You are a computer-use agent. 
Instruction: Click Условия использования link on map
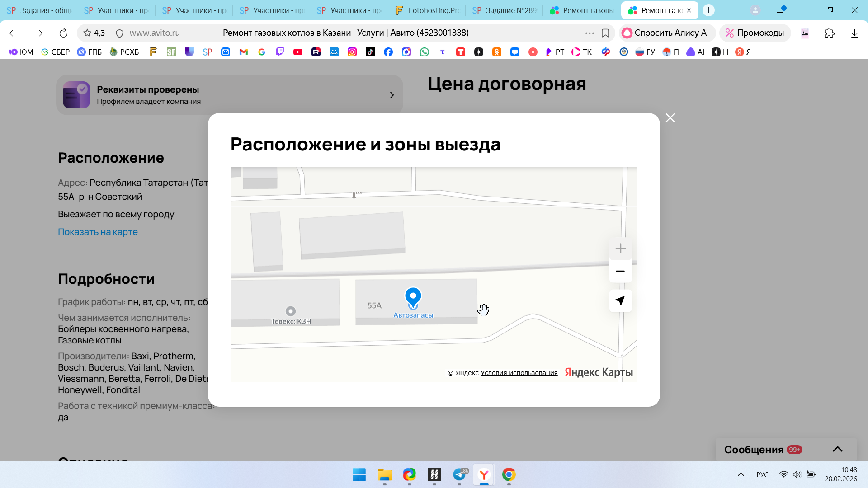coord(519,373)
